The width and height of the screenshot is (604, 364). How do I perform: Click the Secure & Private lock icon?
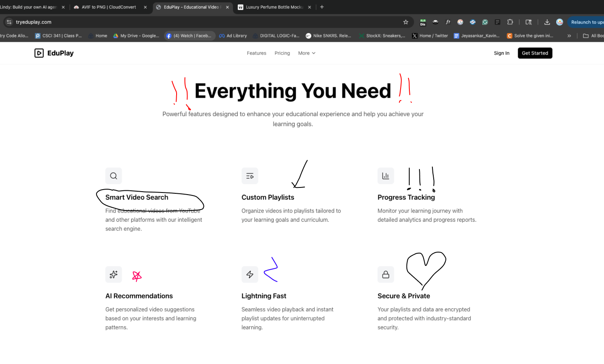click(385, 274)
